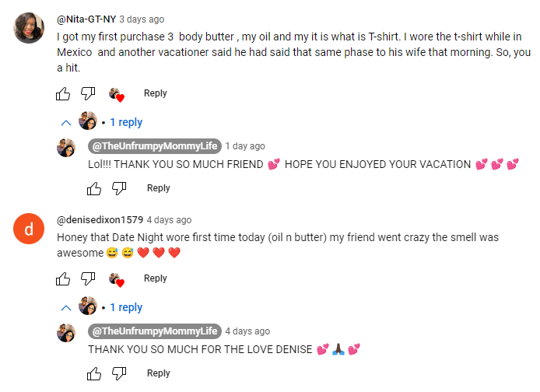540x392 pixels.
Task: Reply to the @denisedixon1579 comment
Action: point(156,278)
